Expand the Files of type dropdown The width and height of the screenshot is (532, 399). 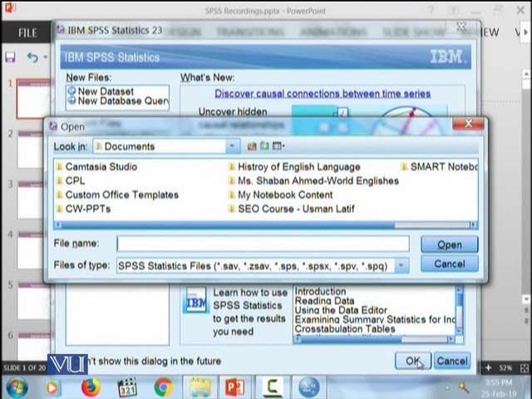[x=401, y=265]
